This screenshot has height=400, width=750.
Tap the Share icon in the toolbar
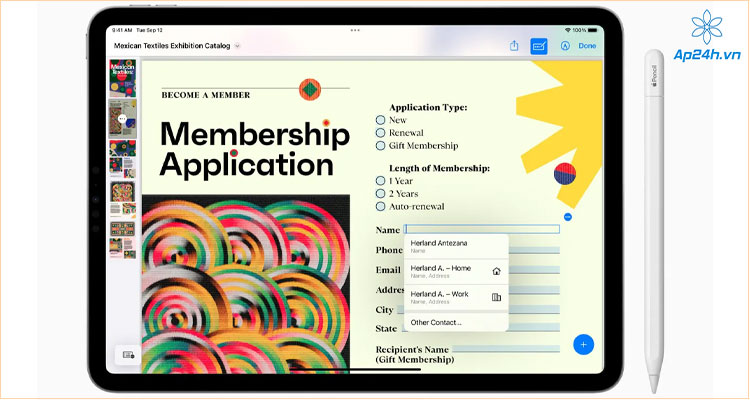pyautogui.click(x=514, y=46)
